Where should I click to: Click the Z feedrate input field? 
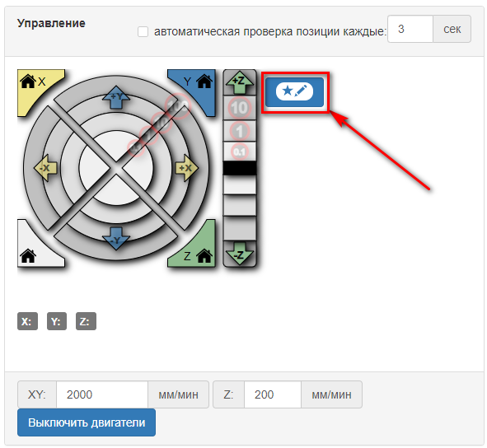[x=273, y=394]
